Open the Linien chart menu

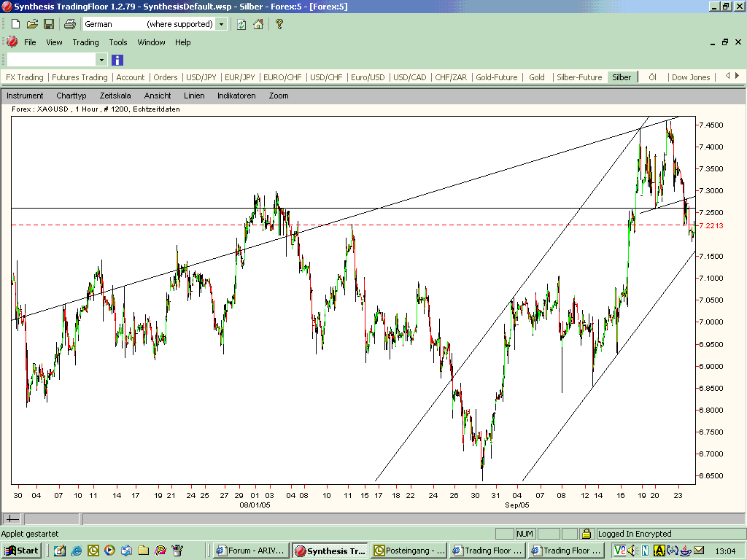tap(194, 96)
